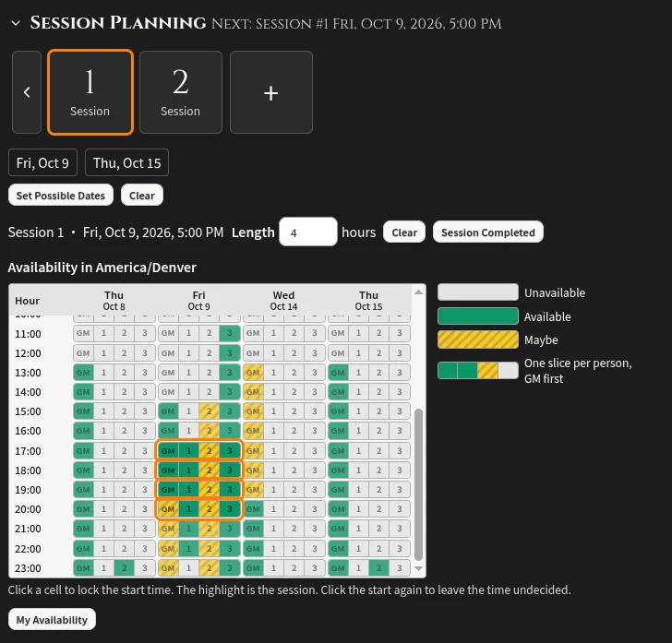The width and height of the screenshot is (672, 643).
Task: Lock start at Wed Oct 14 17:00
Action: [x=283, y=451]
